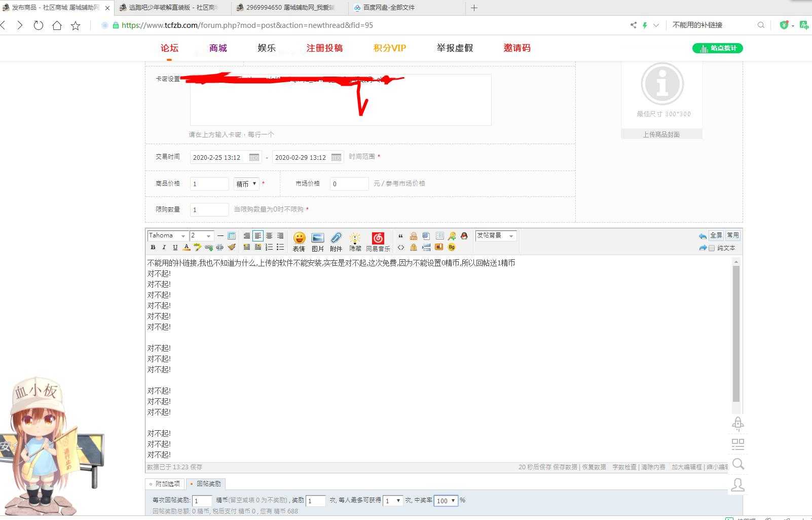The image size is (812, 520).
Task: Toggle bold text formatting in editor
Action: (x=153, y=247)
